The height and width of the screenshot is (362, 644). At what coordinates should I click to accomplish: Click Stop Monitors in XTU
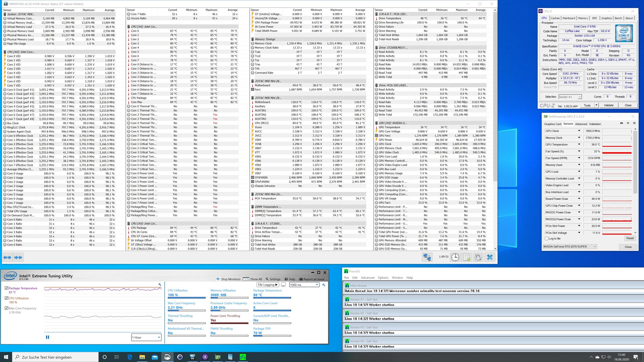pos(228,279)
